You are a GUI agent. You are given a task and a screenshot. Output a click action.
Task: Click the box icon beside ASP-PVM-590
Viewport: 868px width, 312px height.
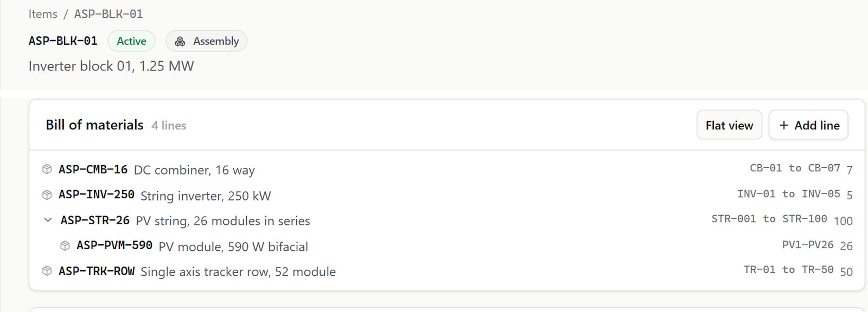[65, 246]
